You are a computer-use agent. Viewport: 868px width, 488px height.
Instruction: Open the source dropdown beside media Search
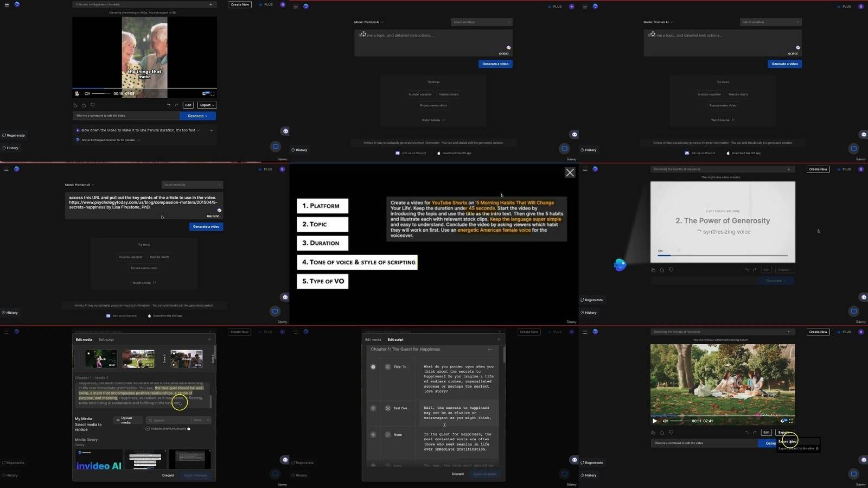click(201, 420)
